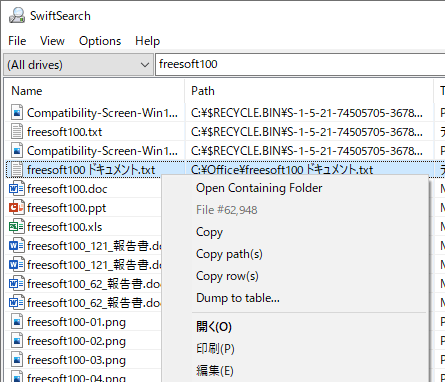Click the image icon beside freesoft100-03.png
Screen dimensions: 445x382
point(17,360)
